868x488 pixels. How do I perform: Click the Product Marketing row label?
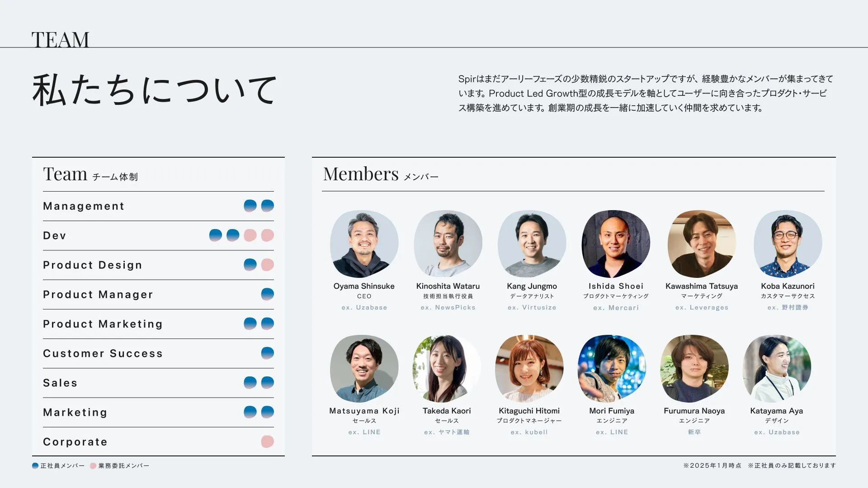(x=103, y=324)
